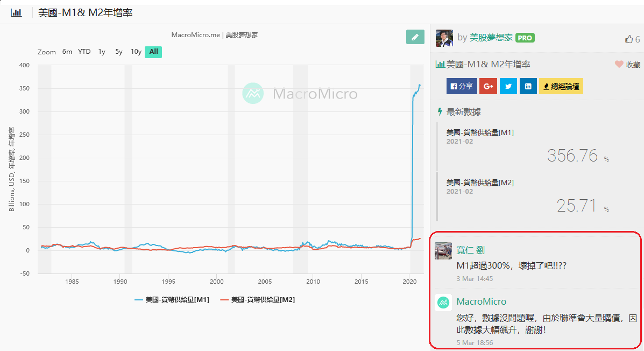Click the 25.71 M2 latest value
644x351 pixels.
576,206
